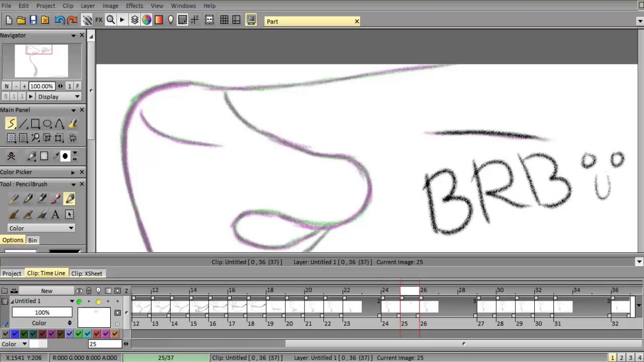Click the New project icon

(x=9, y=20)
